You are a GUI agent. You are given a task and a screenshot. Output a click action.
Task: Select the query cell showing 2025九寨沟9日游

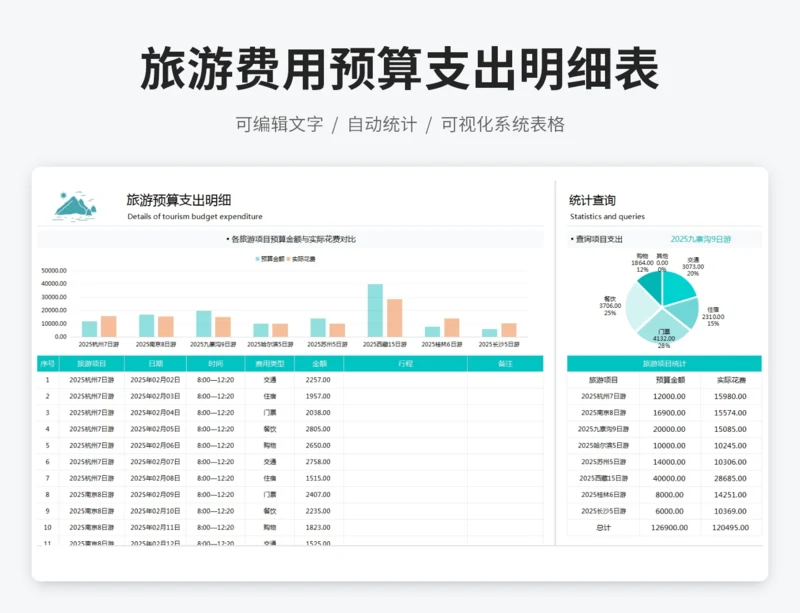(x=701, y=239)
